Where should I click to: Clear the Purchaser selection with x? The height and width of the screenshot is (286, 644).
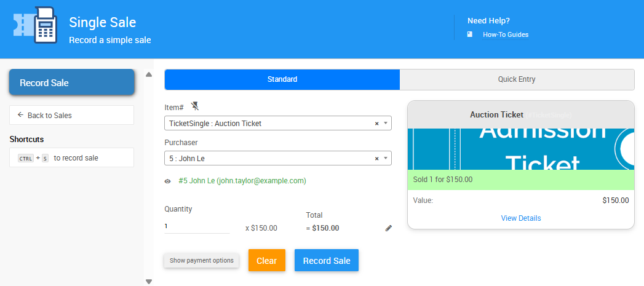click(x=376, y=159)
